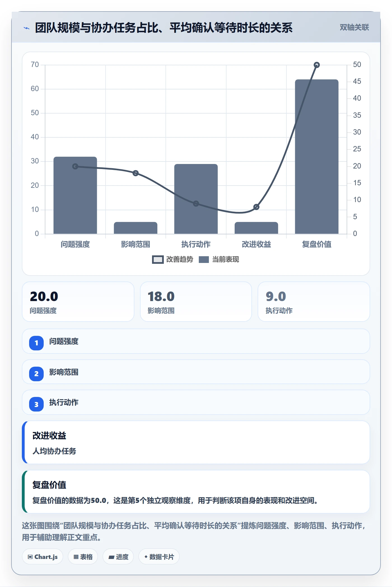Click the 执行动作 bar in chart

click(x=196, y=199)
